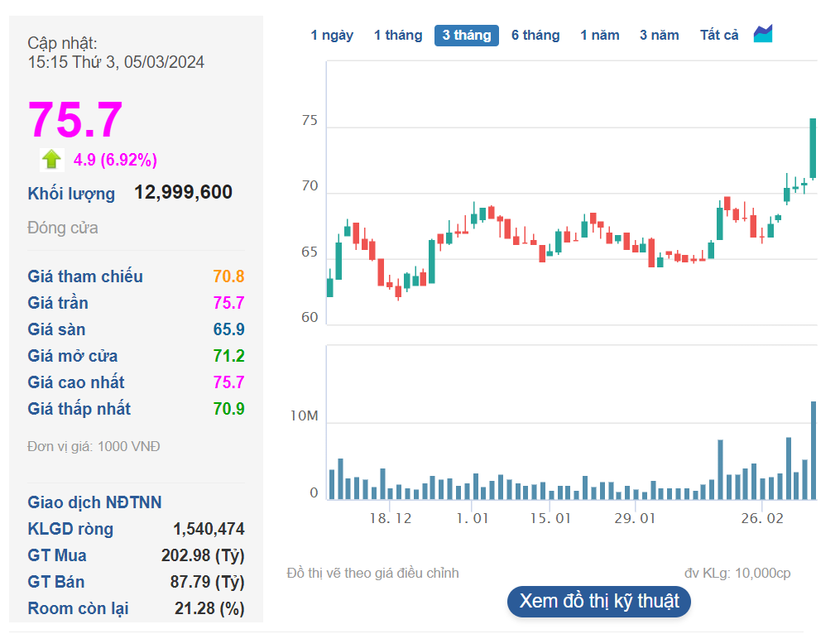840x634 pixels.
Task: Show all data with Tất cả
Action: (x=719, y=35)
